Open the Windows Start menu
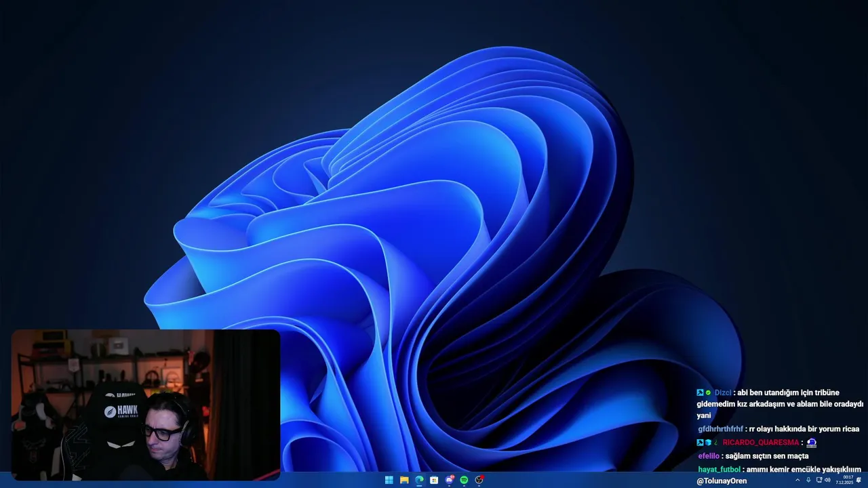868x488 pixels. point(389,480)
